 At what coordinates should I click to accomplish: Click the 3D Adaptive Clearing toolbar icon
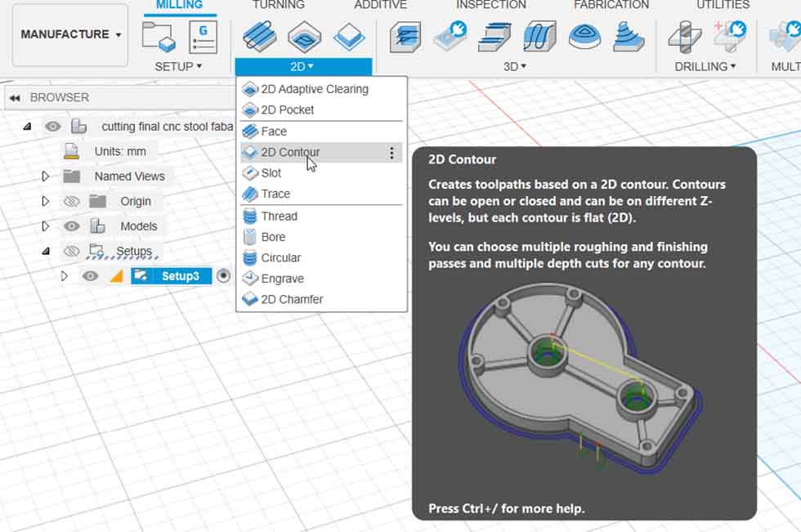(x=405, y=37)
